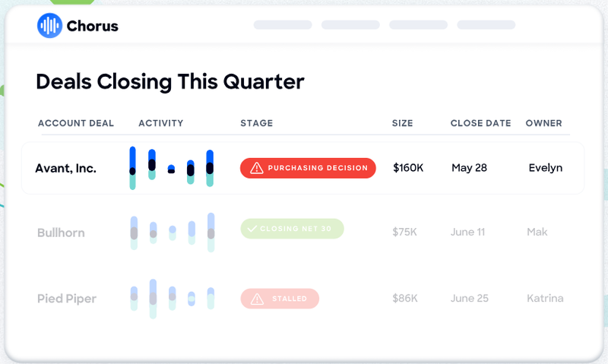Select the first placeholder navigation pill
The width and height of the screenshot is (608, 364).
283,25
